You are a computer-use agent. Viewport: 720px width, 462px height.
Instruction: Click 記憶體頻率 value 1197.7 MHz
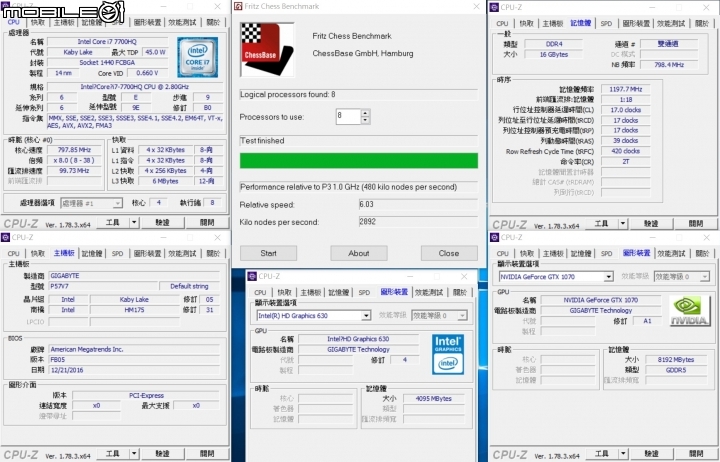(625, 89)
